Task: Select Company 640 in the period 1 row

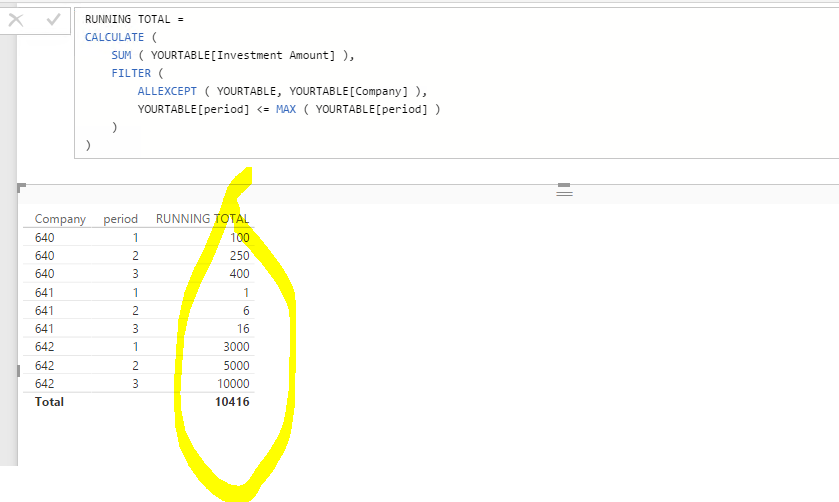Action: [44, 238]
